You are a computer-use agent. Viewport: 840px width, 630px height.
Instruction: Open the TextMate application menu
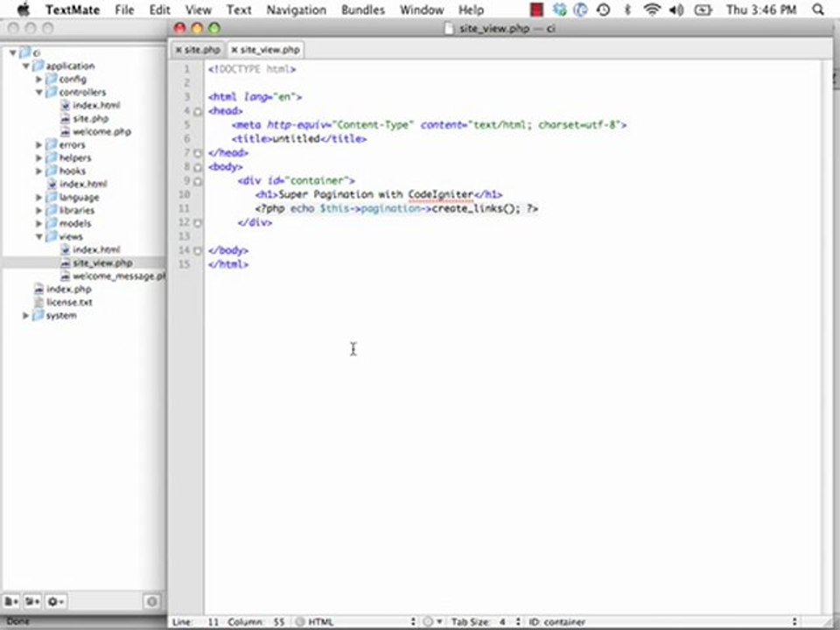(x=73, y=10)
